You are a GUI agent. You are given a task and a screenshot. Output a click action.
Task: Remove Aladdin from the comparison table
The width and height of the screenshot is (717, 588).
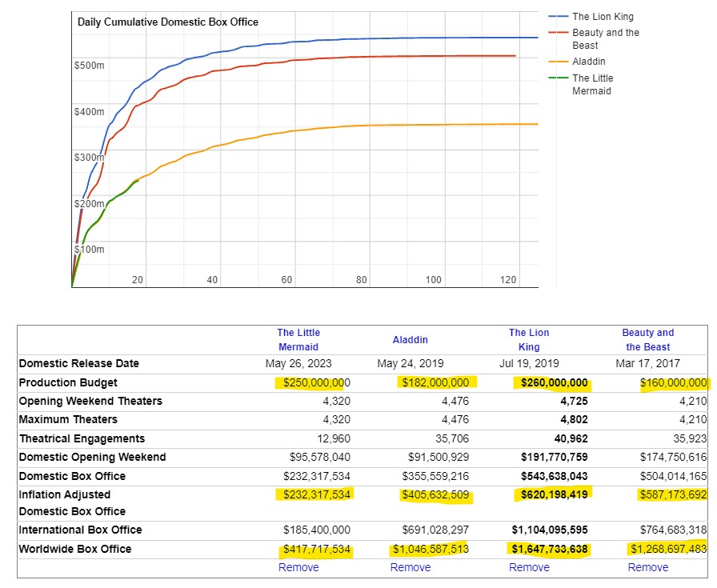click(x=411, y=567)
